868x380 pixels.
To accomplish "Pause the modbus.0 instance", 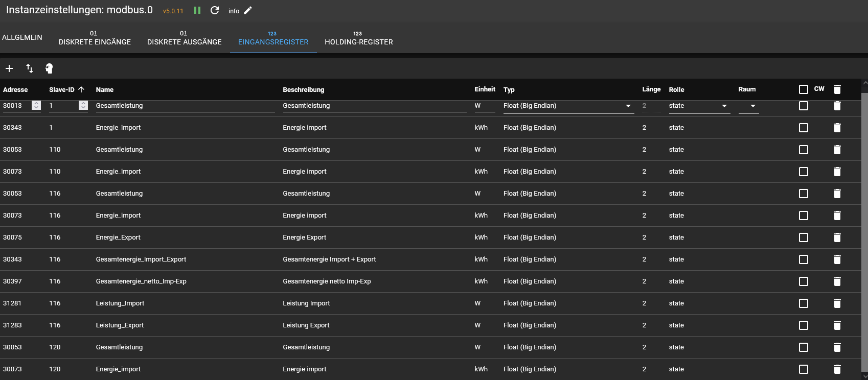I will pyautogui.click(x=197, y=10).
